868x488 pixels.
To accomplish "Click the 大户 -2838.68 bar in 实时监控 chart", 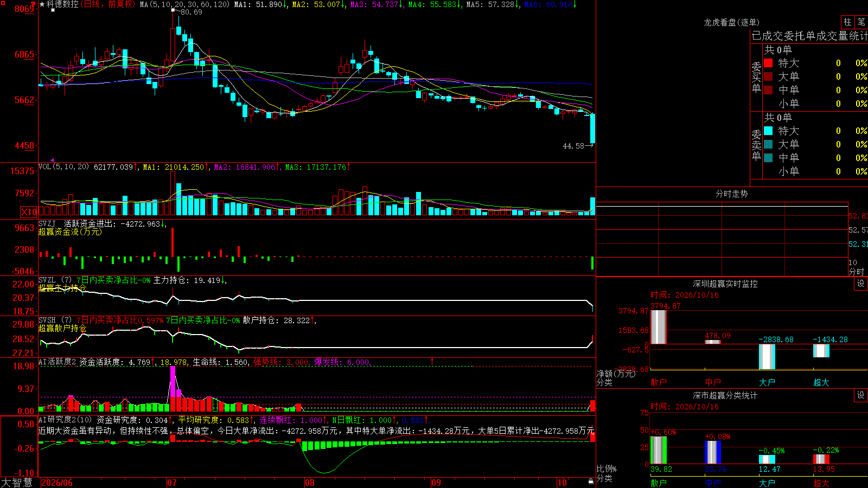I will (767, 357).
